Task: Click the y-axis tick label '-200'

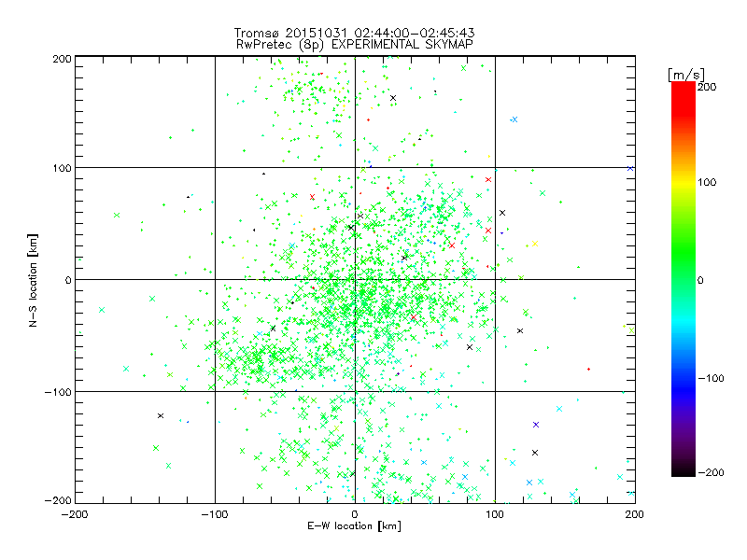Action: (58, 500)
